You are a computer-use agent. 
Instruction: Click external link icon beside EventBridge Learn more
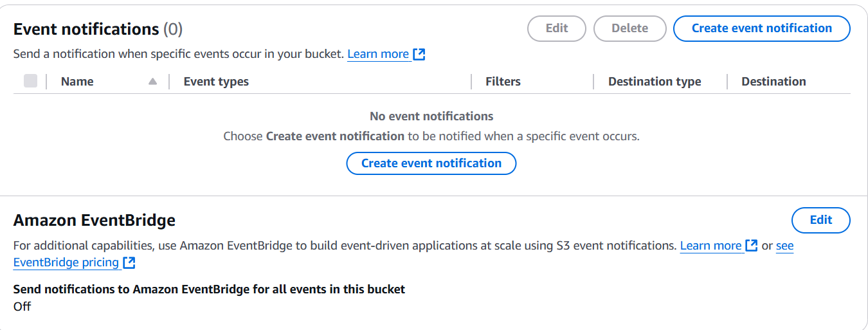click(x=752, y=246)
